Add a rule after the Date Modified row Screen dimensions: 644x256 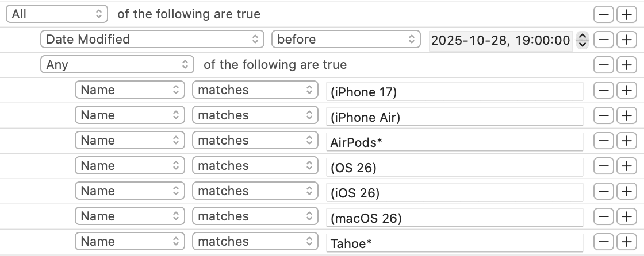click(626, 40)
